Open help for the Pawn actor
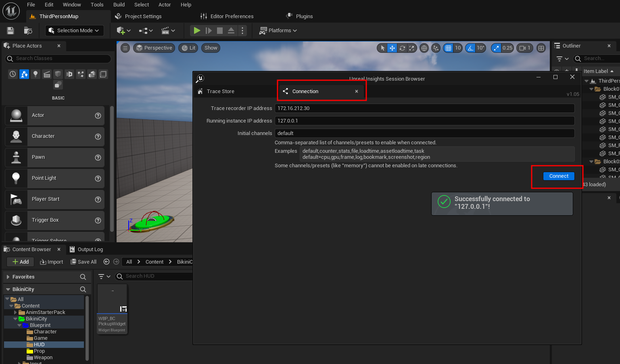This screenshot has height=364, width=620. pos(98,158)
